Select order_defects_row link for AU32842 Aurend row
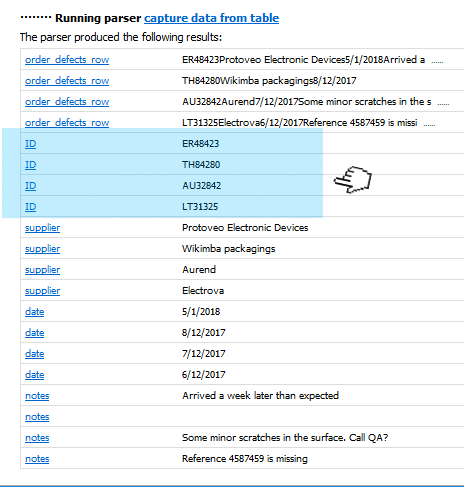The width and height of the screenshot is (464, 487). tap(67, 102)
